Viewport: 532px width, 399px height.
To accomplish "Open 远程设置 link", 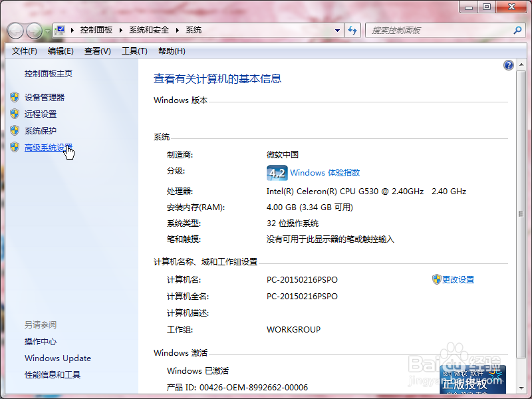I will 41,114.
